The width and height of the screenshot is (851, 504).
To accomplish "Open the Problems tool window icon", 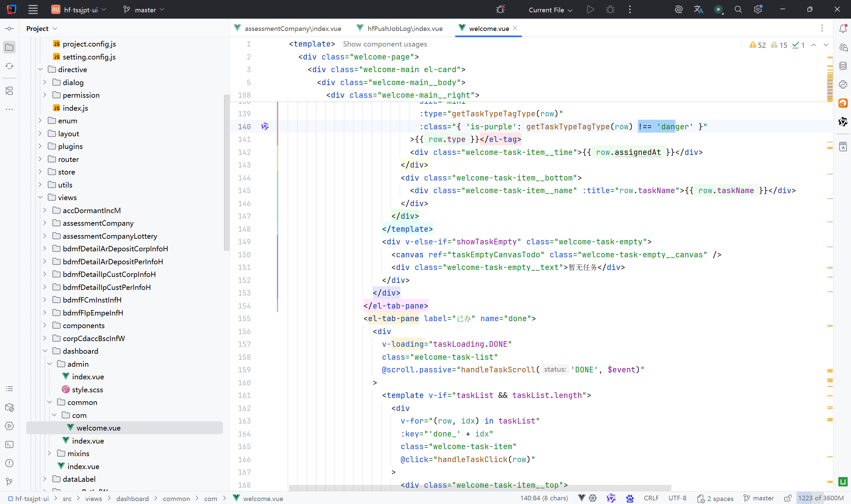I will [10, 463].
